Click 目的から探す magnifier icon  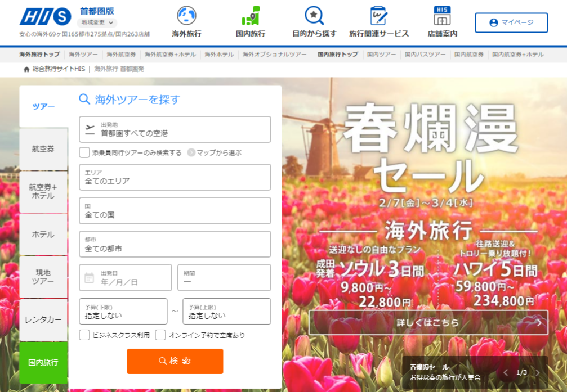(x=314, y=16)
